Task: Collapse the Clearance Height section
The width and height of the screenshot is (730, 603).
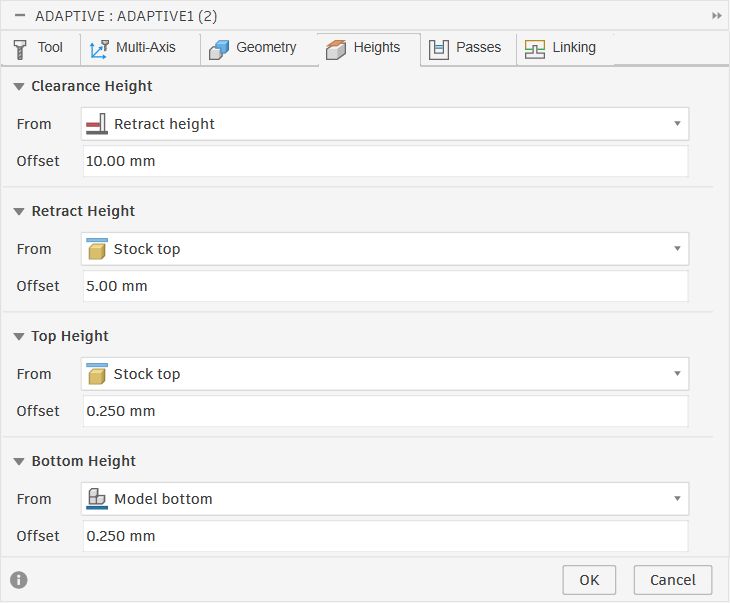Action: point(19,87)
